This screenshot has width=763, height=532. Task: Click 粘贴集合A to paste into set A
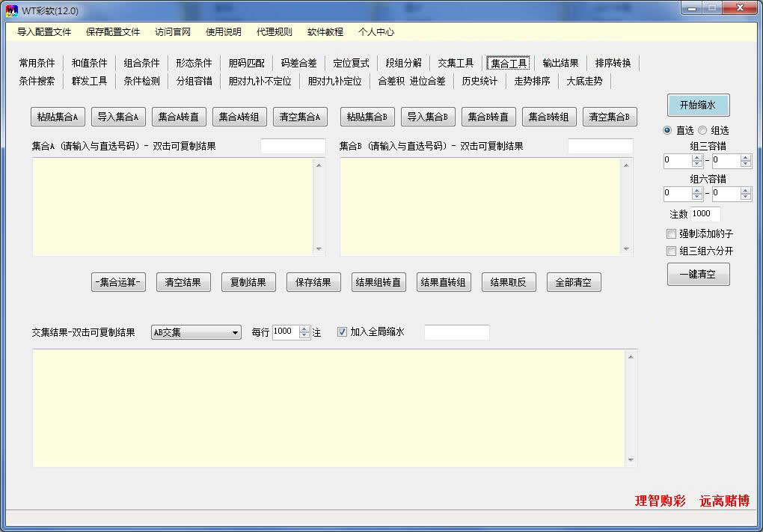point(57,117)
